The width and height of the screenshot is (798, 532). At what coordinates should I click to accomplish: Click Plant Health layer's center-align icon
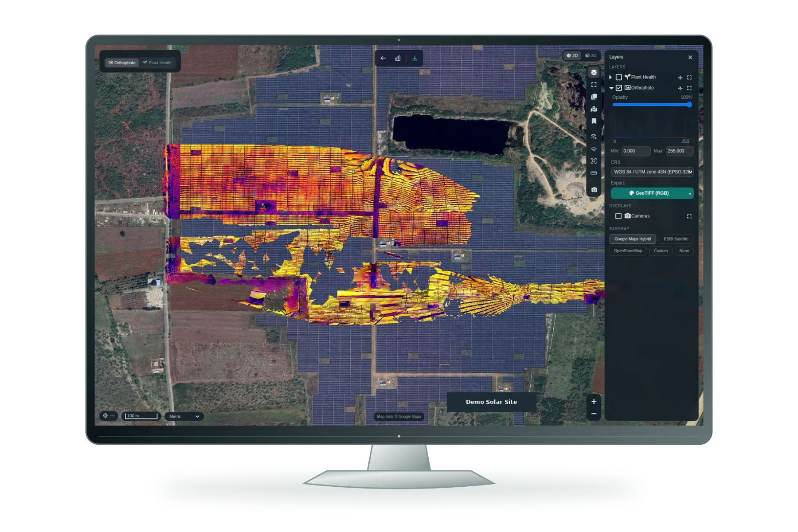(x=680, y=78)
